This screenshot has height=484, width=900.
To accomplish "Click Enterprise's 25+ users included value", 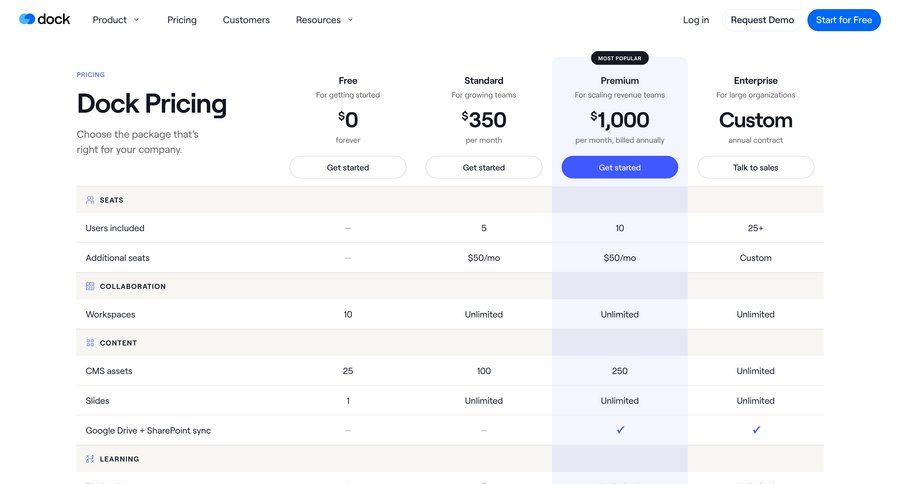I will 756,228.
